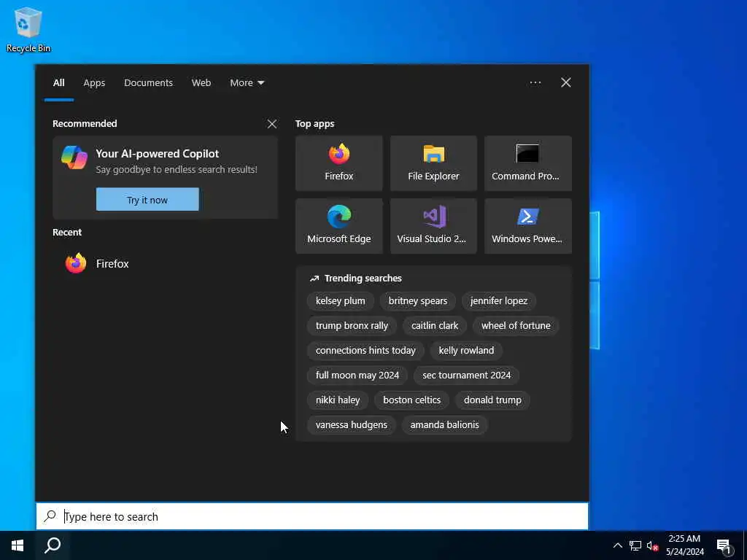Click the taskbar search magnifier icon

coord(53,545)
